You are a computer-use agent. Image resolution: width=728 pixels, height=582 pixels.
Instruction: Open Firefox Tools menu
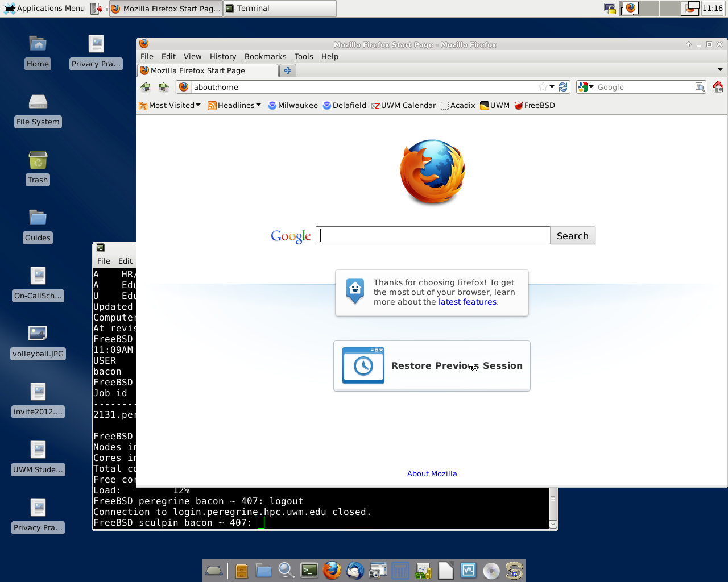coord(304,56)
